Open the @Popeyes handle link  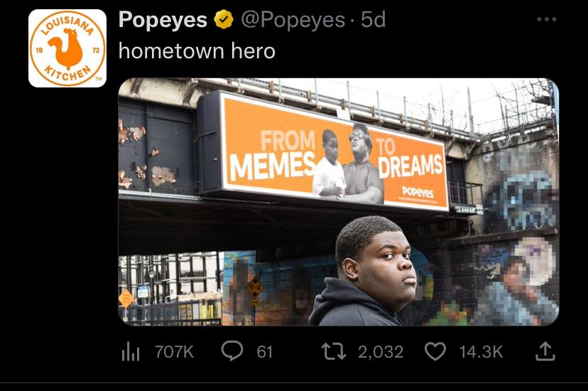click(x=293, y=20)
